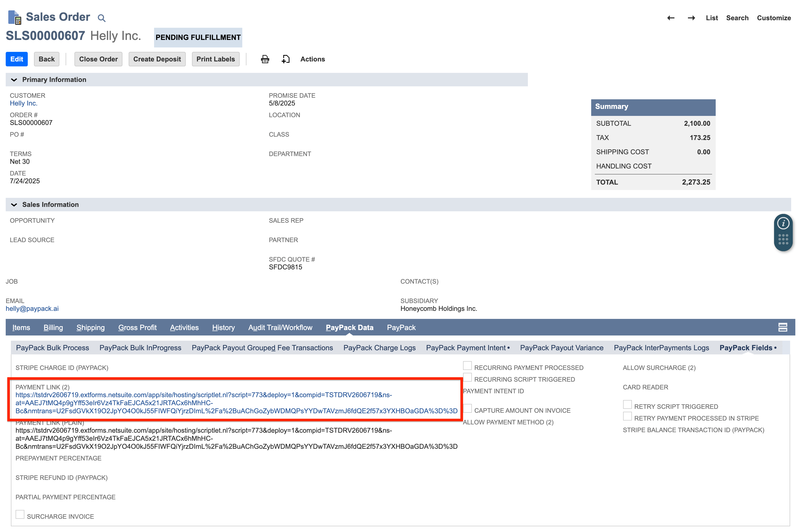Open the Actions menu
800x532 pixels.
pyautogui.click(x=312, y=59)
